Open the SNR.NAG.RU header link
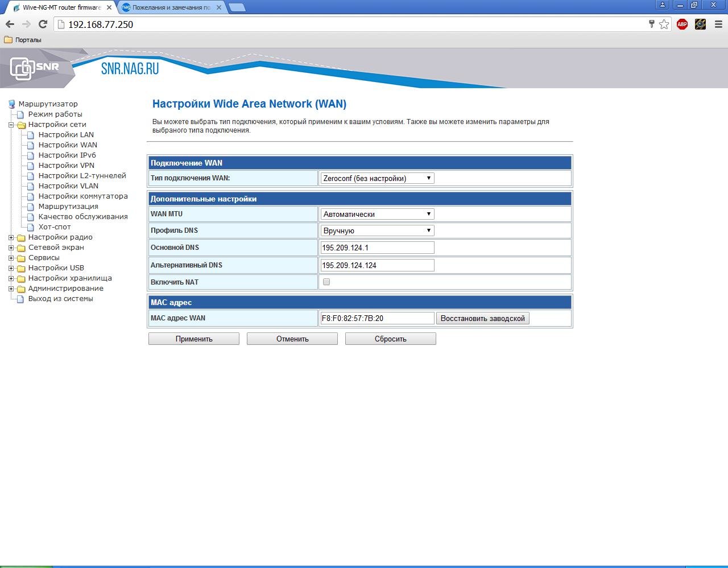Screen dimensions: 728x568 (130, 68)
